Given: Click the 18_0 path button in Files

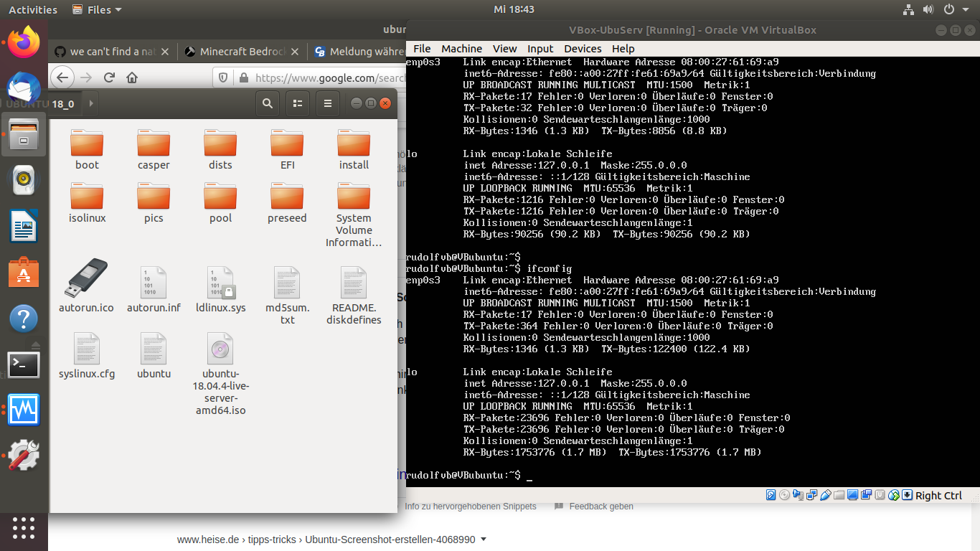Looking at the screenshot, I should pos(63,103).
